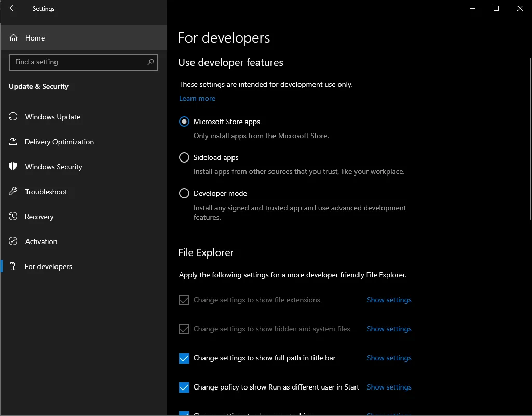The width and height of the screenshot is (532, 416).
Task: Click the Home house icon
Action: (13, 38)
